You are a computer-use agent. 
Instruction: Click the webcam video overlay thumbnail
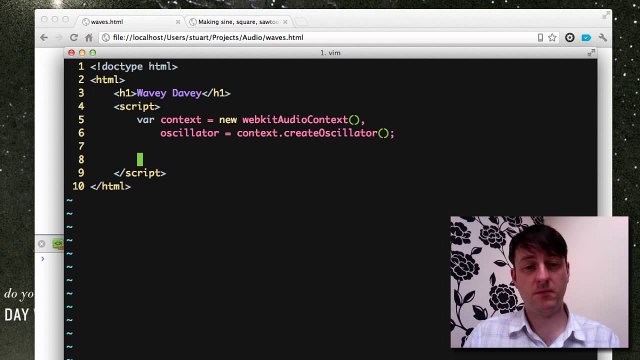pos(539,282)
